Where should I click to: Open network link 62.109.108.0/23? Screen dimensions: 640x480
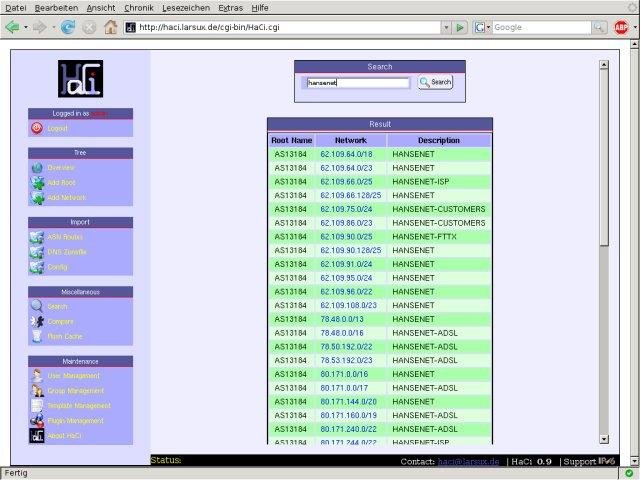(349, 305)
